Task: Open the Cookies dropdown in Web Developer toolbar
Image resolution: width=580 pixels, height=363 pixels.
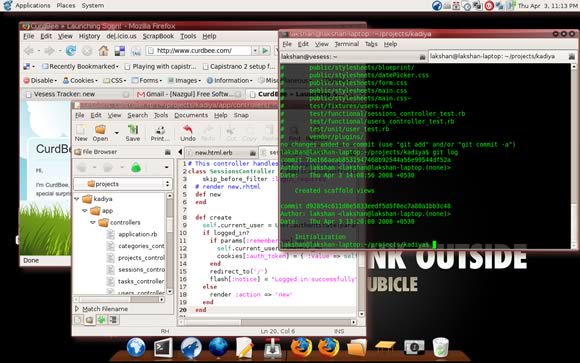Action: click(x=80, y=80)
